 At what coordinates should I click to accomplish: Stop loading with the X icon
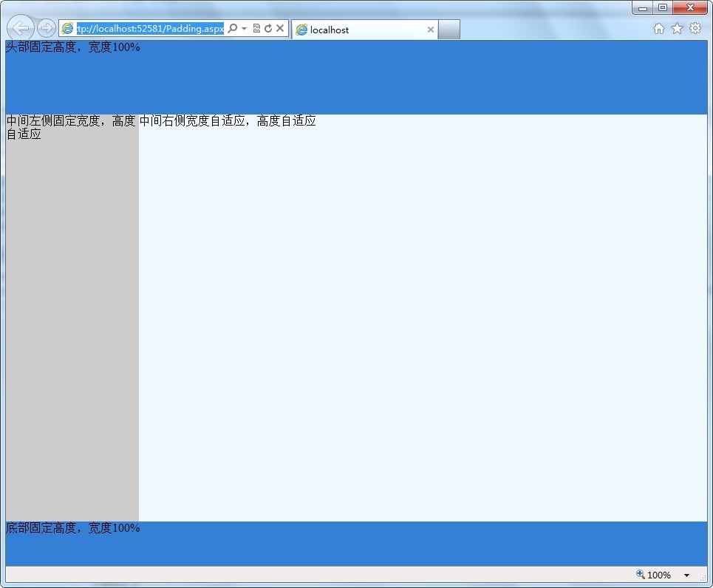coord(280,28)
